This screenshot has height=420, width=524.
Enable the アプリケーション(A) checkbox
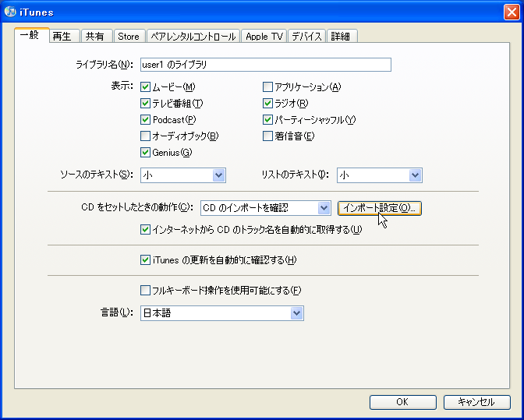pos(267,86)
